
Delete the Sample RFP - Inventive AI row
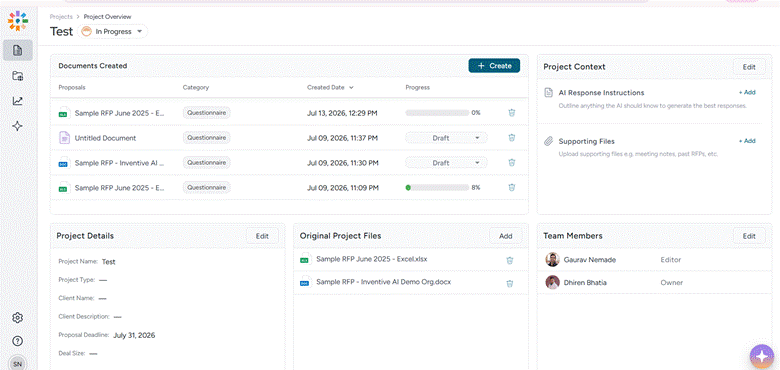[x=512, y=163]
